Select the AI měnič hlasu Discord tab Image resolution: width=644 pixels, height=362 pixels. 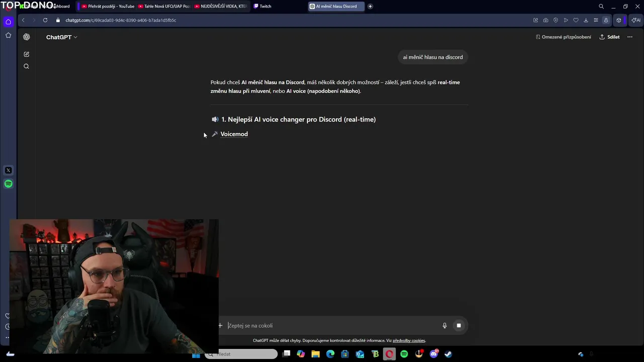click(336, 6)
